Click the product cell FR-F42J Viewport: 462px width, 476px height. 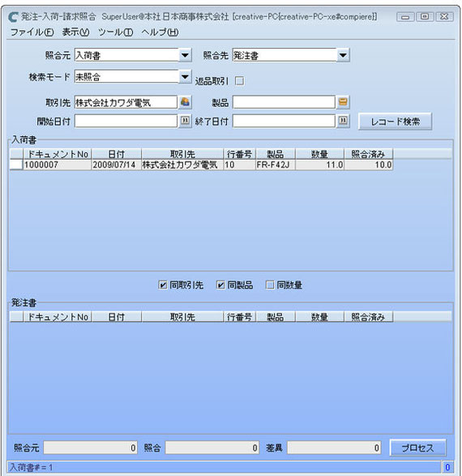pyautogui.click(x=275, y=165)
